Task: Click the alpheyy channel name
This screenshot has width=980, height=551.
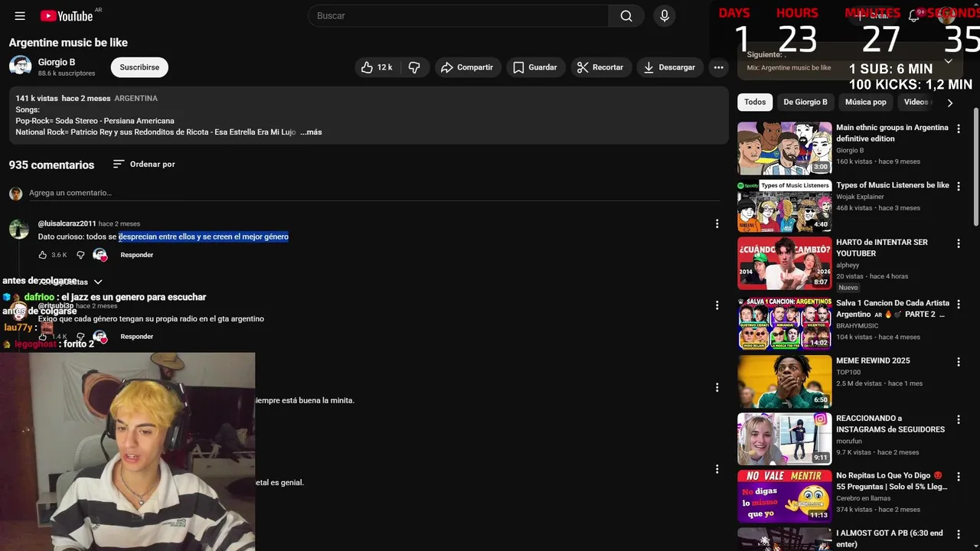Action: (x=848, y=265)
